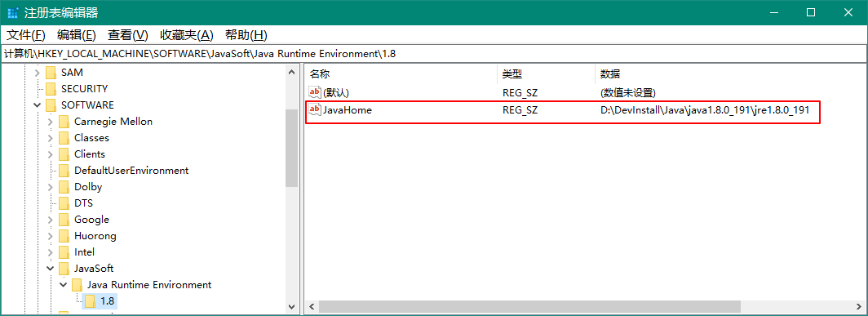This screenshot has width=868, height=316.
Task: Select the 1.8 tree label
Action: coord(108,301)
